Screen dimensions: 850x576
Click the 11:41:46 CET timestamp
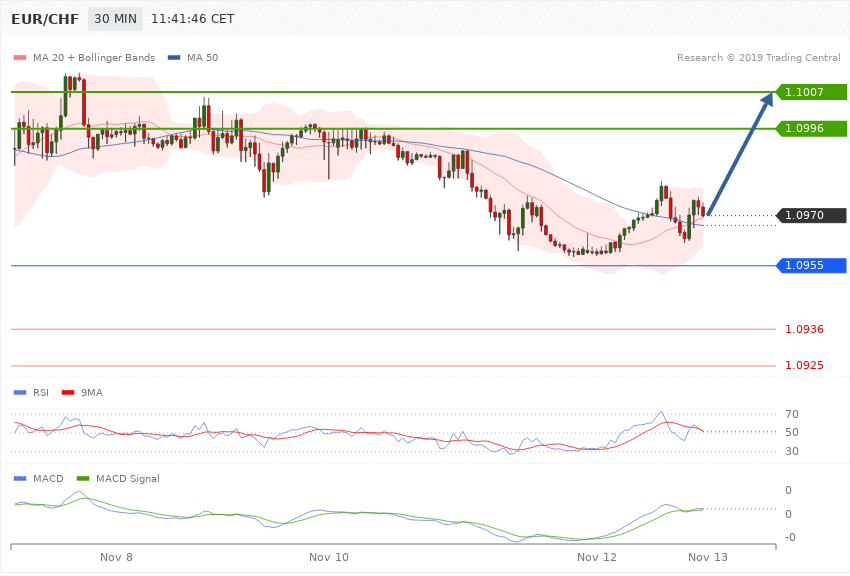[192, 19]
